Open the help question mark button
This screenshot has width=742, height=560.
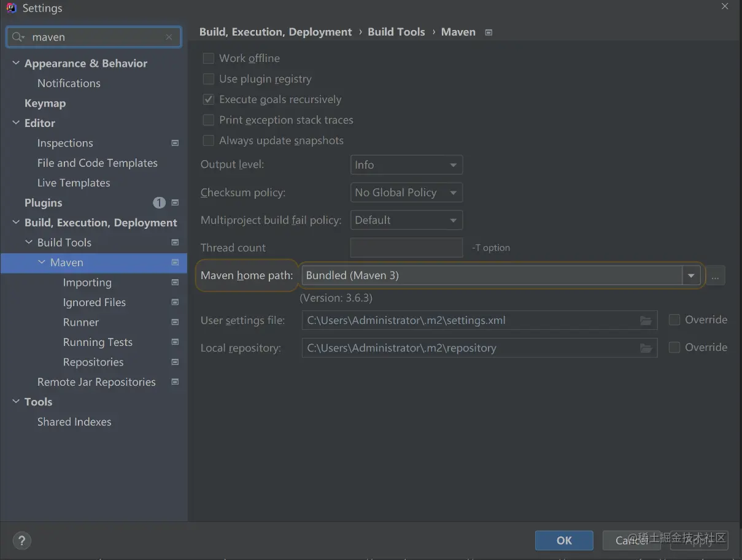21,540
